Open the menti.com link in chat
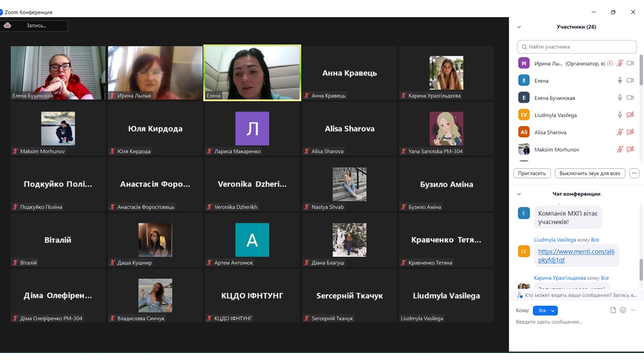 576,255
